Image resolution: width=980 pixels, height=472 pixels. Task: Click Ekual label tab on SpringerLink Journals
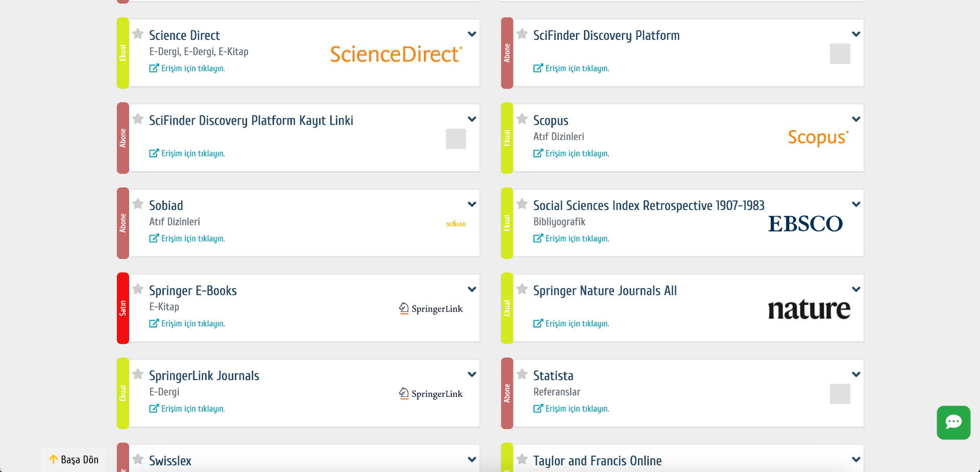pos(123,393)
